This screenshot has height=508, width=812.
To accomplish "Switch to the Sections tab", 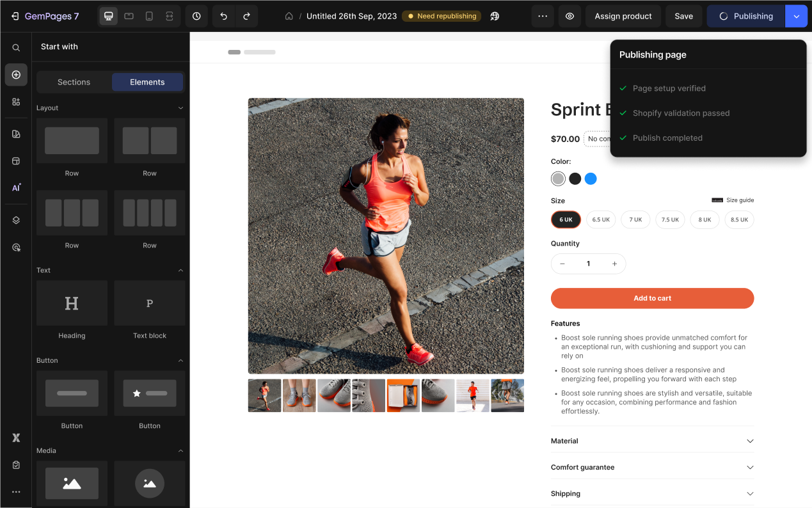I will coord(73,82).
